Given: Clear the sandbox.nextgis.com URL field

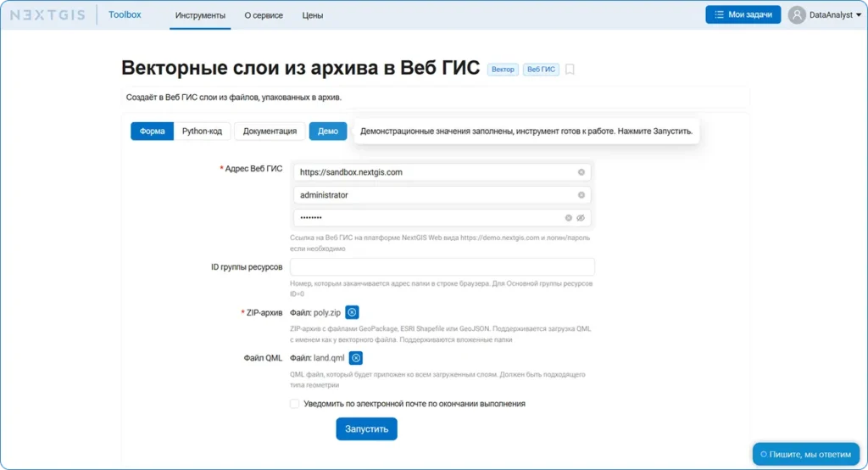Looking at the screenshot, I should click(581, 172).
